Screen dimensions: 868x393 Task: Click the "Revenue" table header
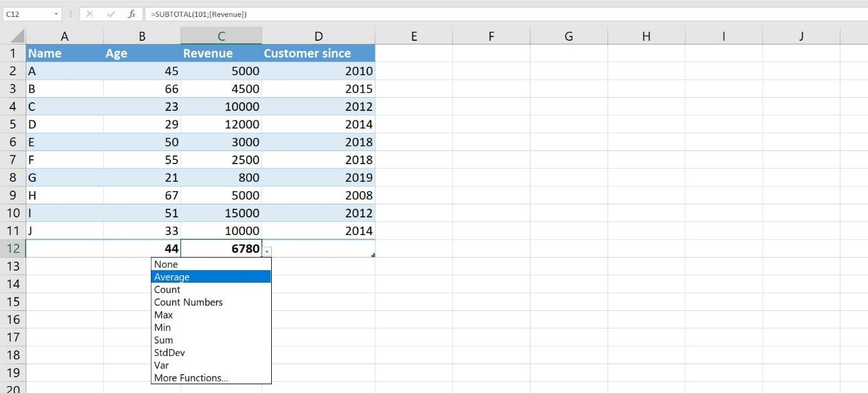tap(208, 53)
